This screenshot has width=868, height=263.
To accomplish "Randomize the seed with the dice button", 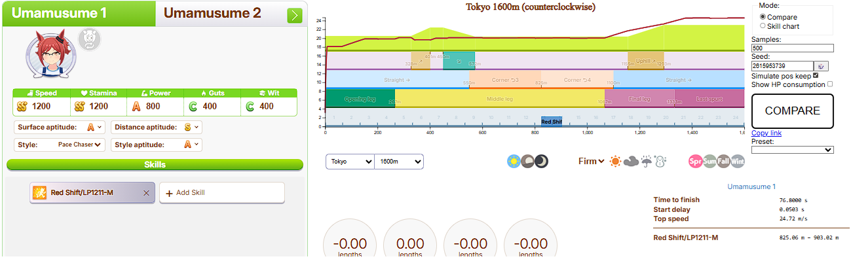I will [x=821, y=65].
